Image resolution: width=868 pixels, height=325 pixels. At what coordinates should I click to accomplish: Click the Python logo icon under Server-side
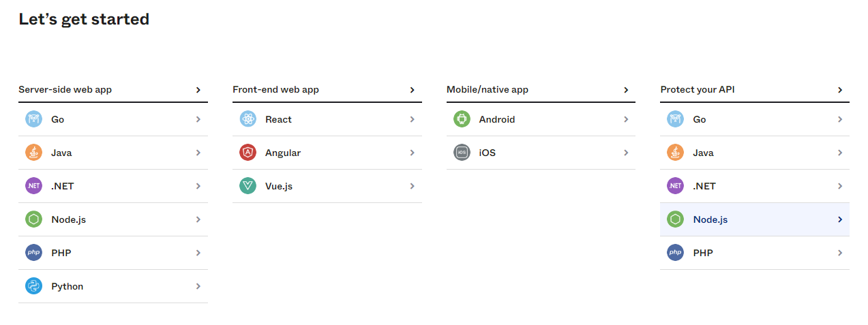(x=33, y=286)
